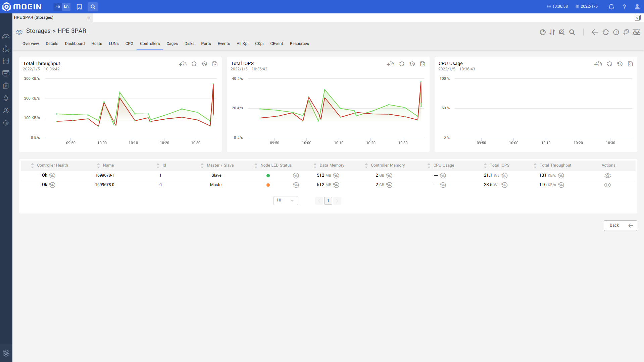Image resolution: width=644 pixels, height=362 pixels.
Task: Open Total Throughput chart for 1699678-0
Action: coord(561,185)
